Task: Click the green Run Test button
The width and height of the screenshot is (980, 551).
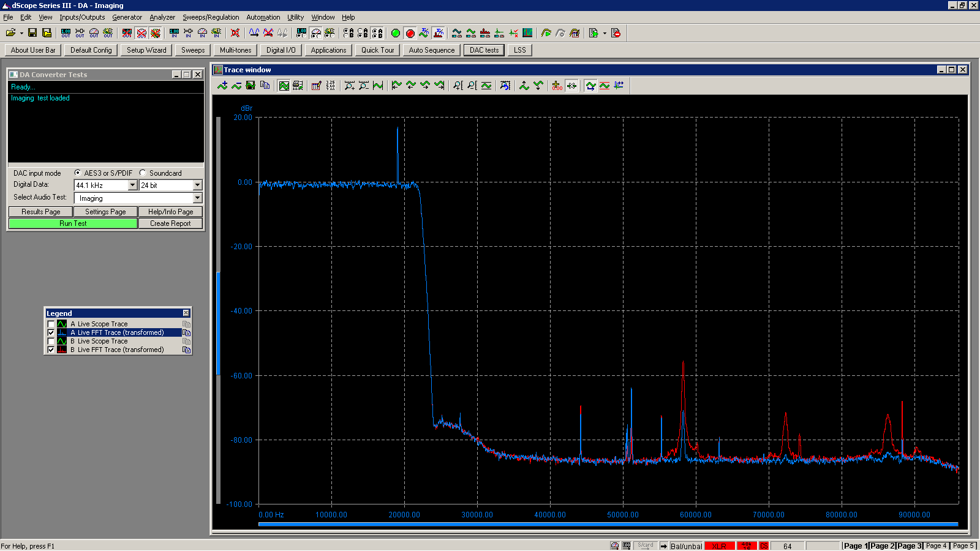Action: 73,223
